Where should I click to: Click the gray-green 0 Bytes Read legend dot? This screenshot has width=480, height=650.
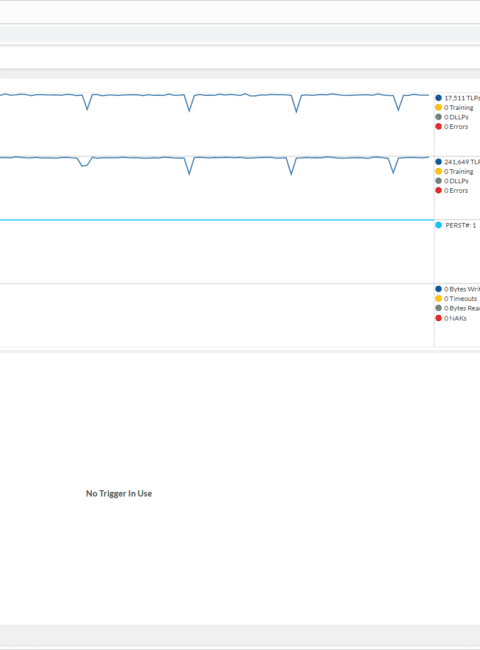tap(439, 308)
